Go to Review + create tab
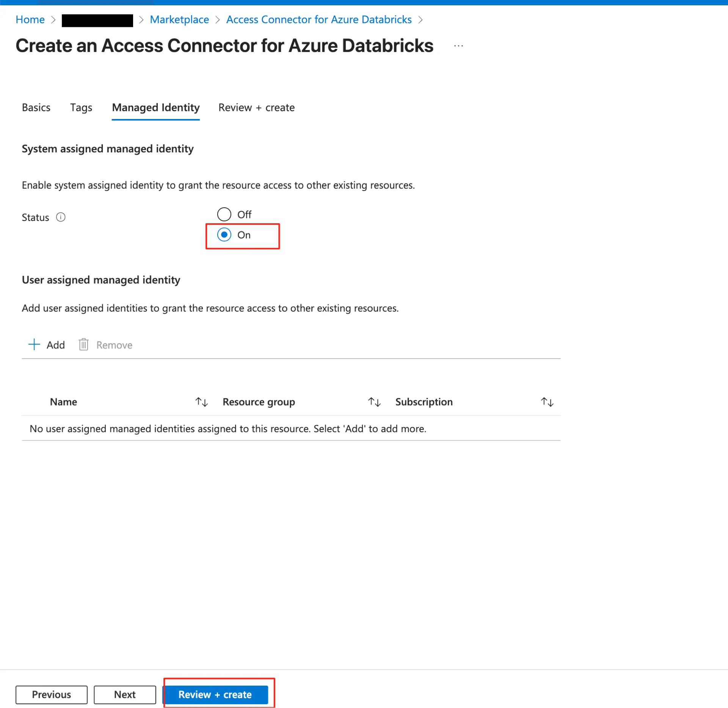 257,108
